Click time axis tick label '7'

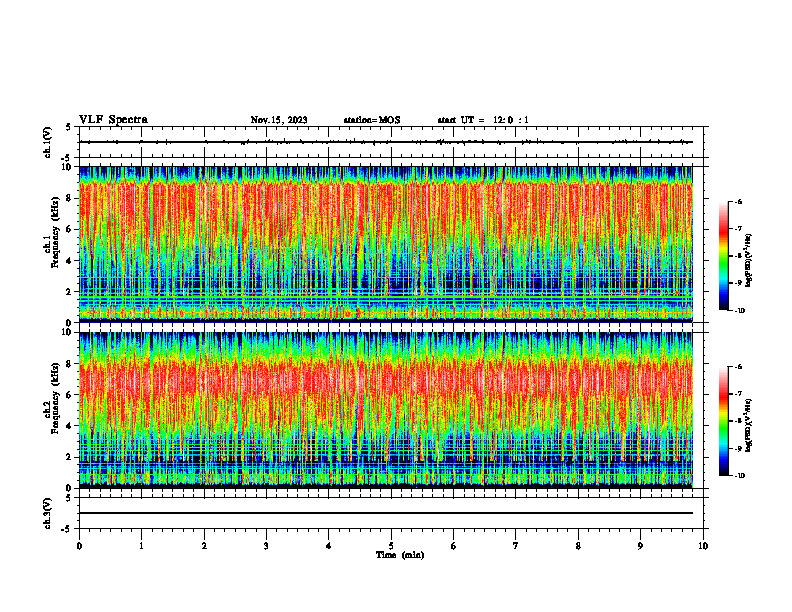[516, 546]
